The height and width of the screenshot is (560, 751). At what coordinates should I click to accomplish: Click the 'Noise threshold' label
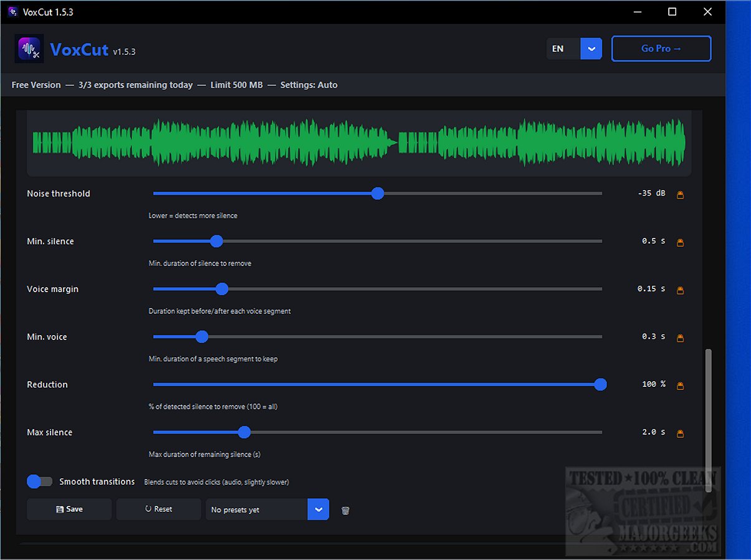pos(59,194)
